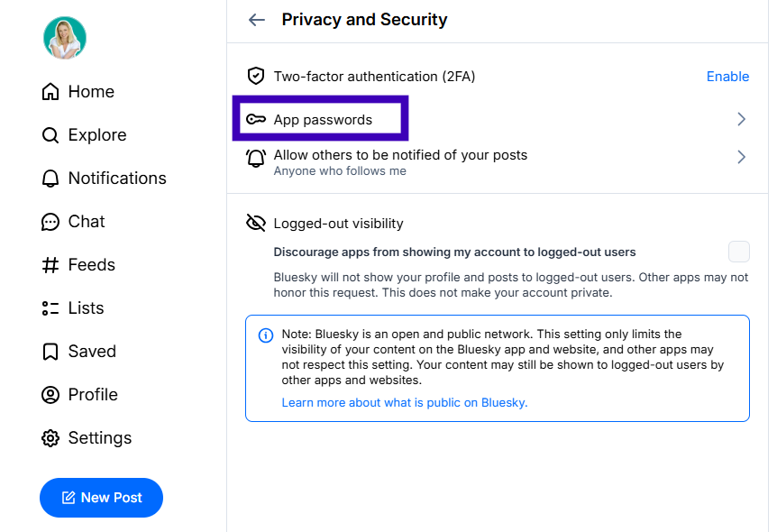The height and width of the screenshot is (532, 777).
Task: Select the Feeds hashtag icon
Action: coord(50,264)
